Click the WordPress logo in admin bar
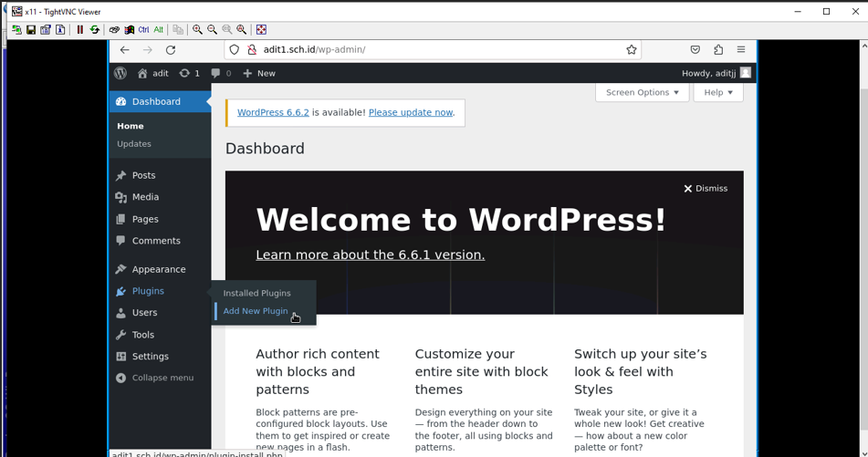This screenshot has height=457, width=868. tap(120, 73)
